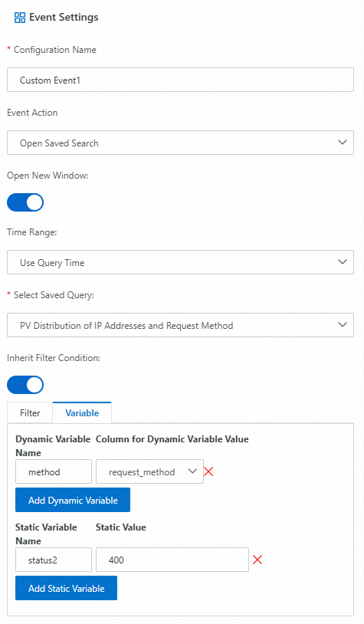
Task: Open the Event Action dropdown
Action: 180,143
